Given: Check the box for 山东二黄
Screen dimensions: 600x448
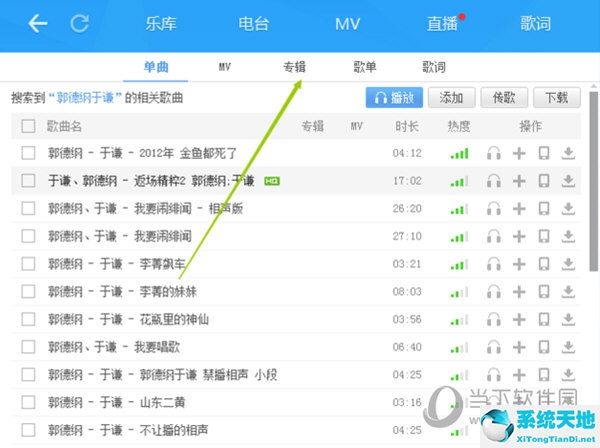Looking at the screenshot, I should [x=28, y=402].
